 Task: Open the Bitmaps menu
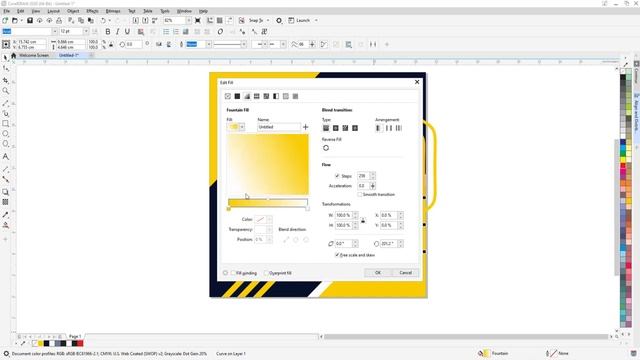(113, 11)
